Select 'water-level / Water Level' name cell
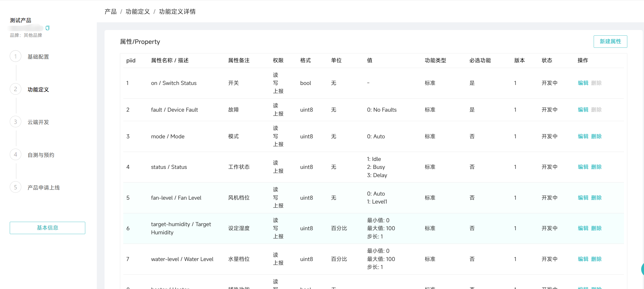Screen dimensions: 644x289 (182, 259)
